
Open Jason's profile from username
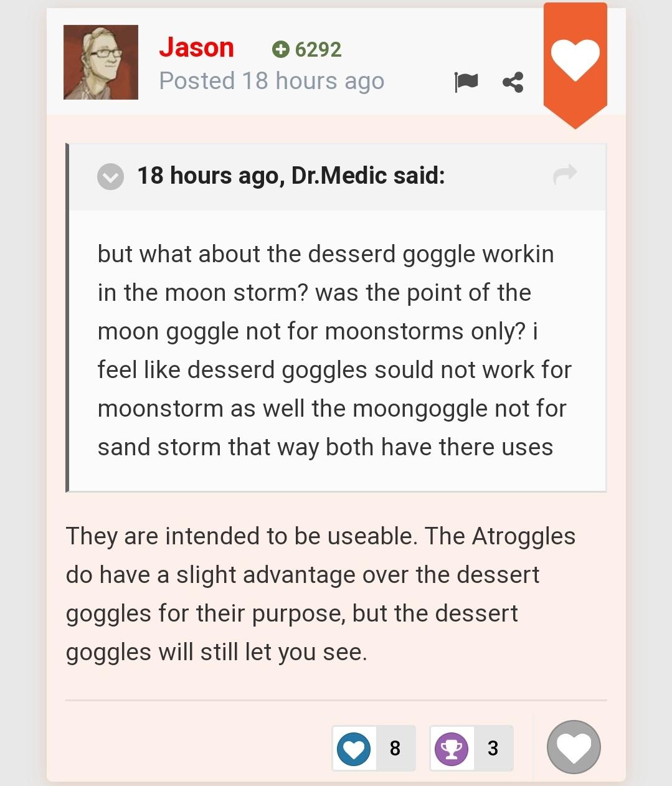(x=196, y=48)
